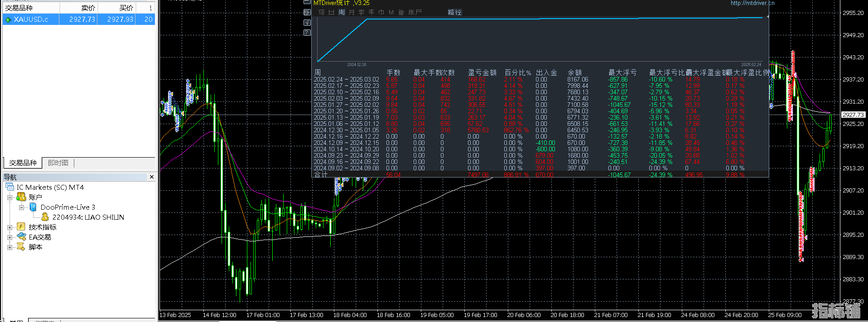Select the M tab in MTDriver
This screenshot has height=322, width=868.
click(391, 12)
